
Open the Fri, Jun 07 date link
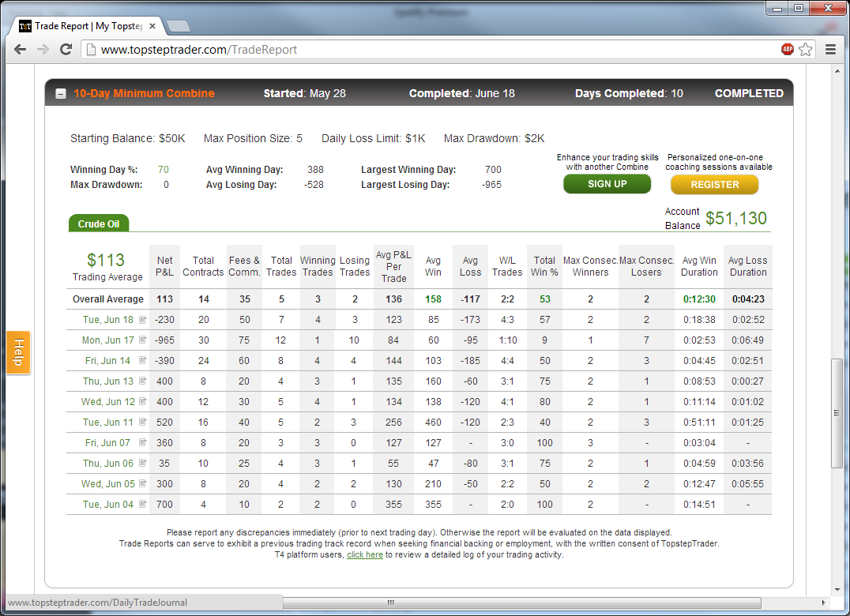pyautogui.click(x=108, y=442)
